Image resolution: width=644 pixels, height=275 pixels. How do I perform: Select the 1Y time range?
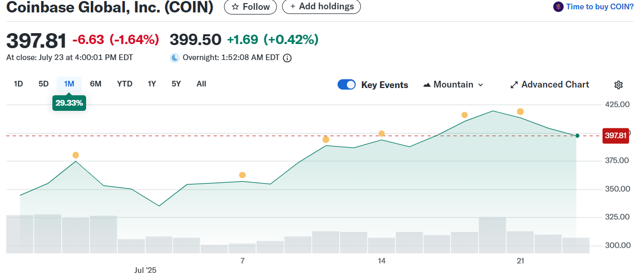point(151,84)
